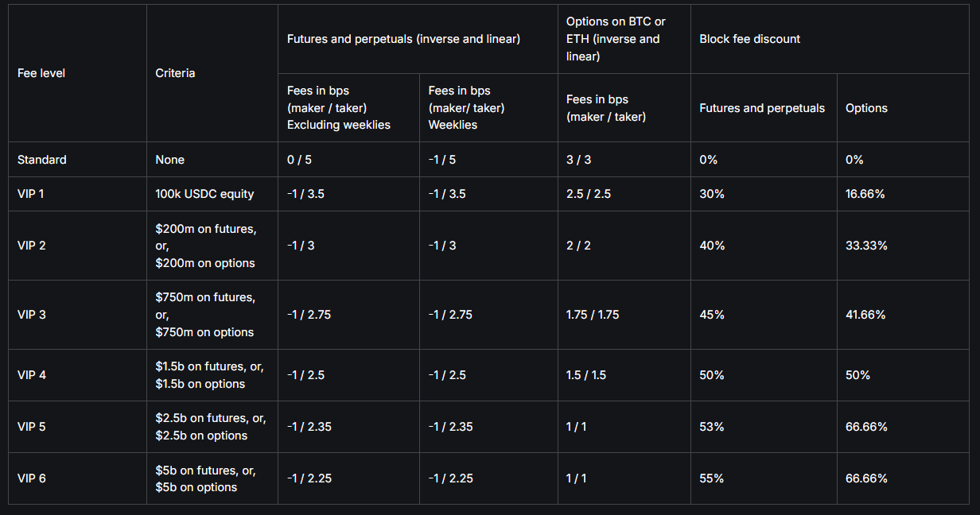Click the 2.5 / 2.5 options fee cell
980x515 pixels.
click(589, 194)
